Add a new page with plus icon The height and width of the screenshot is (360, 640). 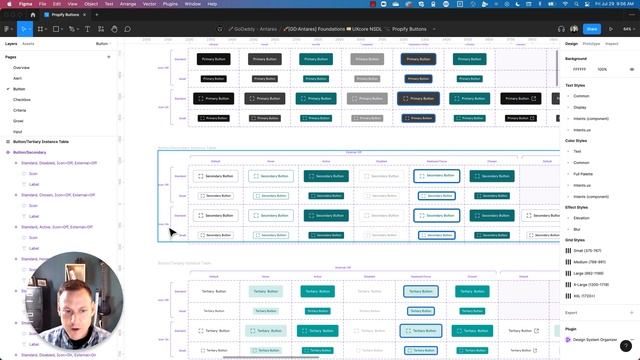[109, 57]
